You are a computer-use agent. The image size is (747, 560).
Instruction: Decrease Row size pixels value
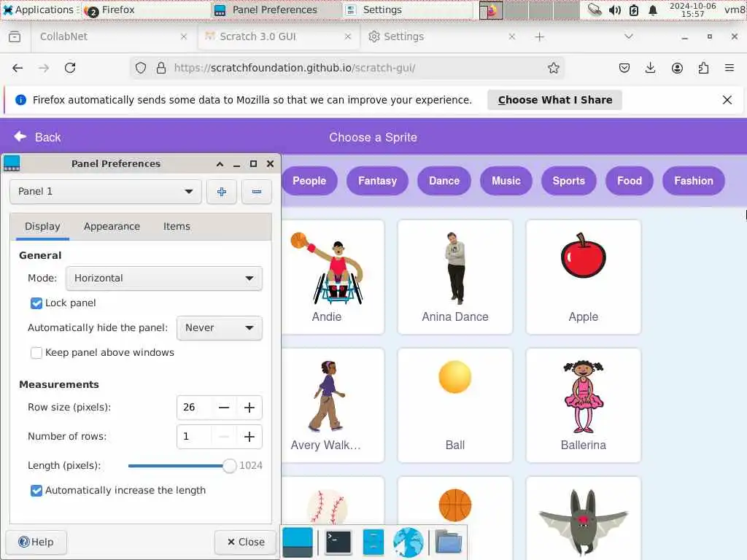(x=224, y=408)
